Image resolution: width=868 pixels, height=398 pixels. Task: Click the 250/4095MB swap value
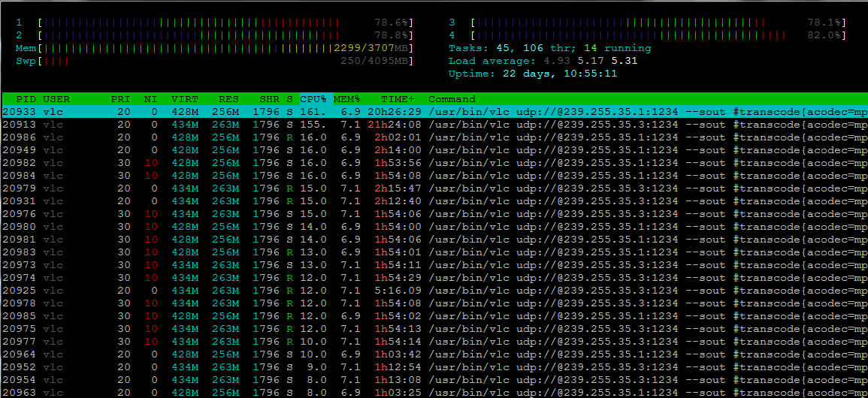(x=374, y=61)
